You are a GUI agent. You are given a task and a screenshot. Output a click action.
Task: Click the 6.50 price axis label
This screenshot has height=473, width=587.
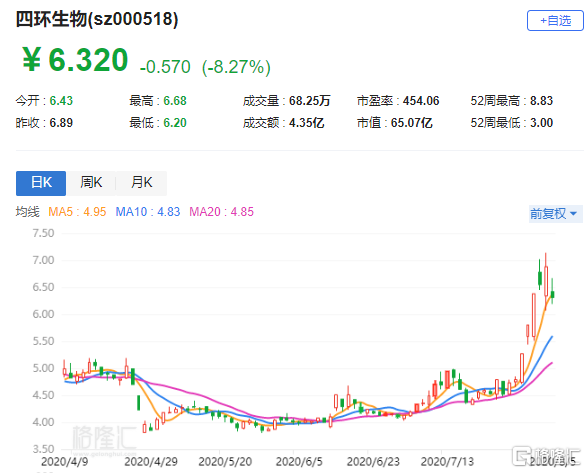tap(43, 287)
